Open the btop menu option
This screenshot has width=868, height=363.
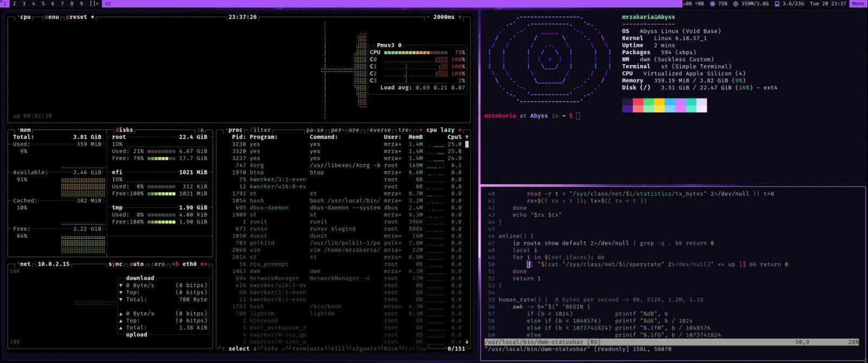pyautogui.click(x=52, y=17)
